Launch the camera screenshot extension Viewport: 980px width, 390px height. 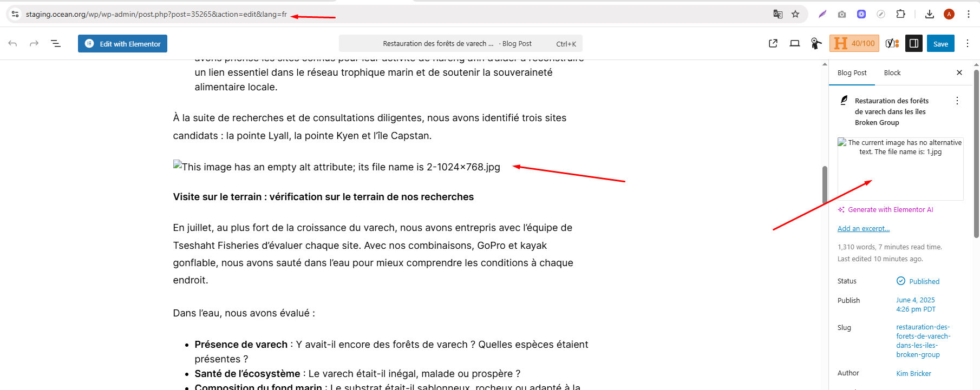pos(842,14)
